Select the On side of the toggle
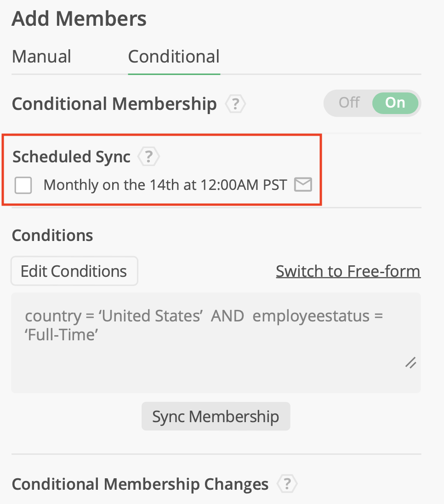The height and width of the screenshot is (504, 444). [x=395, y=103]
